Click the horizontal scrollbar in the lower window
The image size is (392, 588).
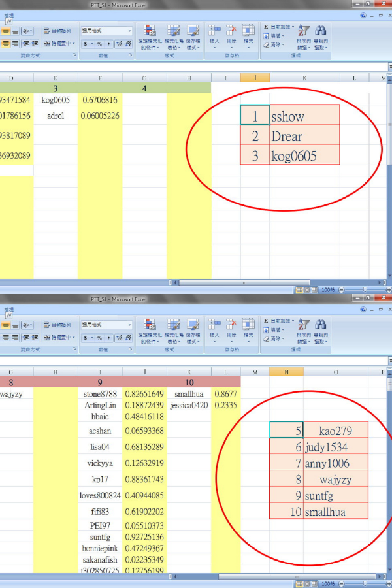[x=297, y=576]
